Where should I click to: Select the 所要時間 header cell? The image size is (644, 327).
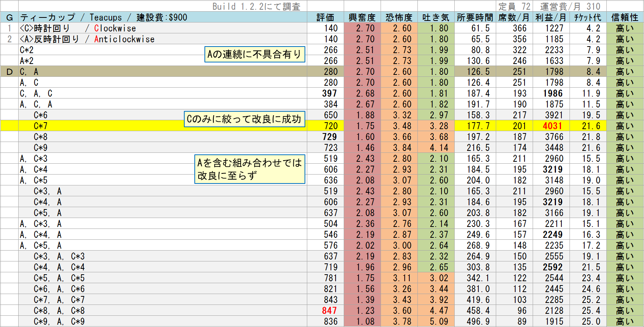click(475, 17)
